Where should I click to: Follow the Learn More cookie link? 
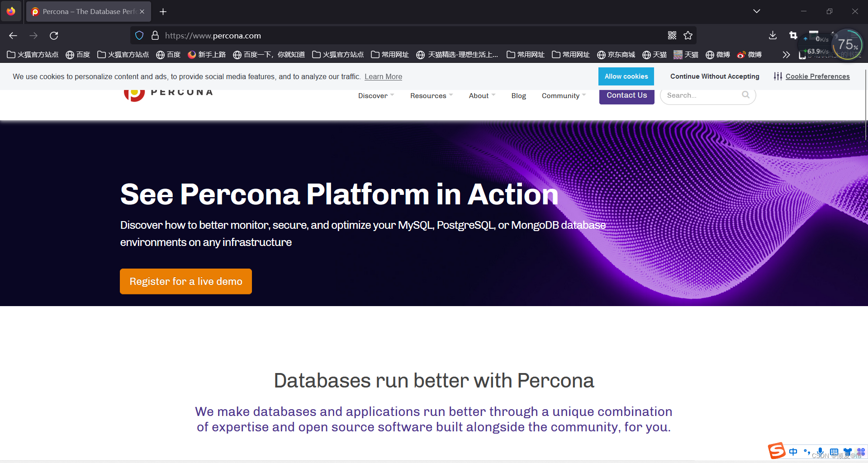point(383,76)
